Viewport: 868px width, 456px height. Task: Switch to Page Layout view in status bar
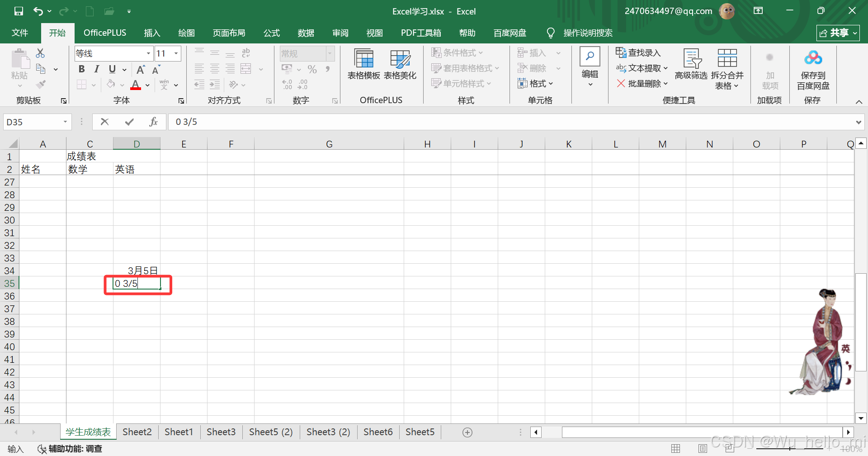pos(703,449)
